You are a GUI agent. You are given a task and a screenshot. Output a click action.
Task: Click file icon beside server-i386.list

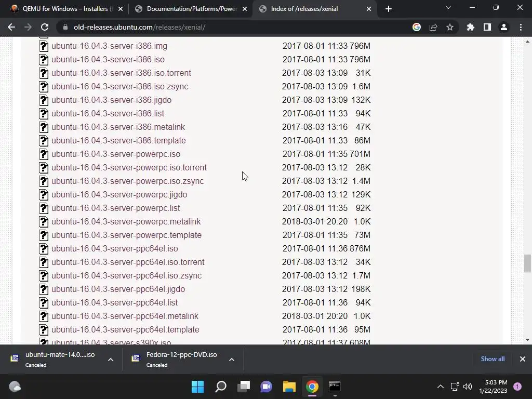click(44, 114)
